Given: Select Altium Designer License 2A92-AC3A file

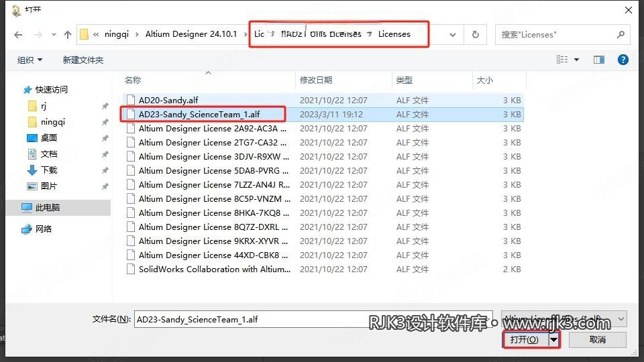Looking at the screenshot, I should (x=323, y=129).
